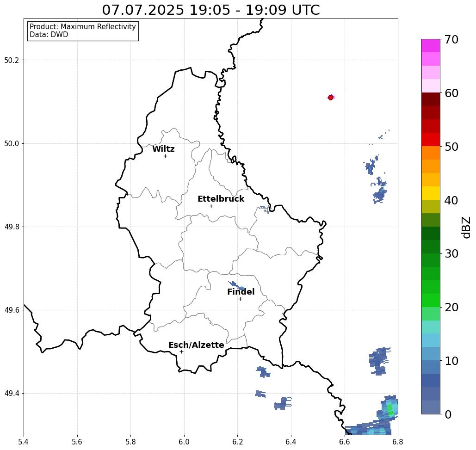Click the plot title '07.07.2025 19:05 - 19:09 UTC'
The width and height of the screenshot is (476, 450).
pos(210,10)
